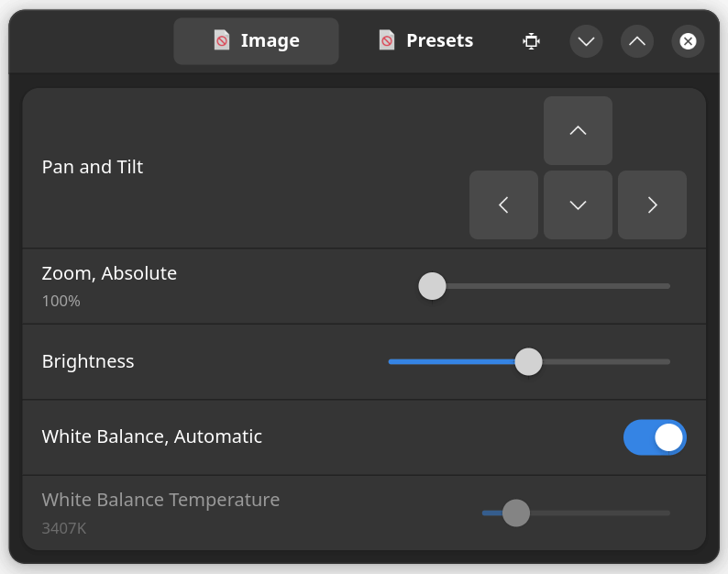
Task: Click right end of Zoom slider track
Action: click(667, 286)
